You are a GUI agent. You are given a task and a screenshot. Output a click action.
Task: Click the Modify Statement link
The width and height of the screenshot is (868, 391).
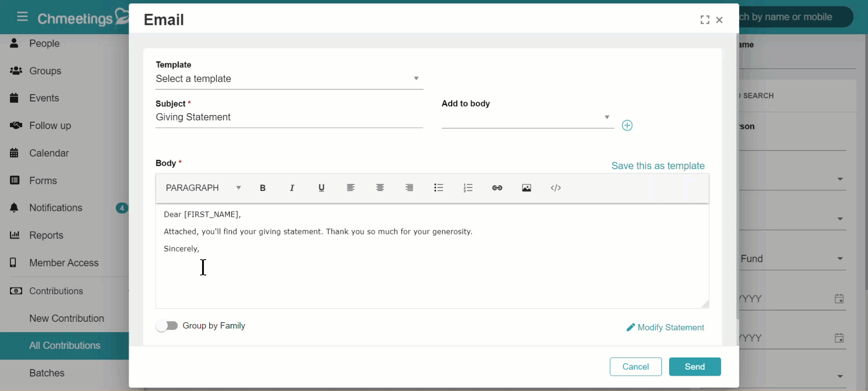pos(665,327)
